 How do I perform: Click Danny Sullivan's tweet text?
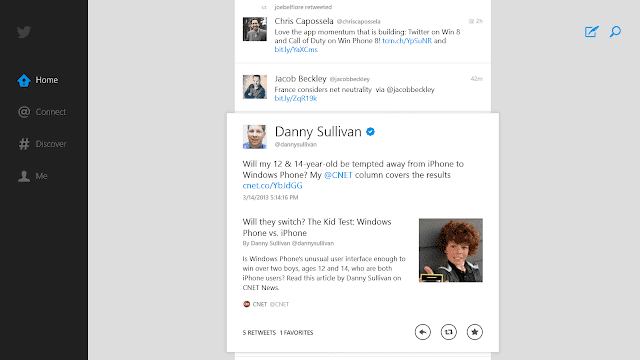click(x=353, y=175)
